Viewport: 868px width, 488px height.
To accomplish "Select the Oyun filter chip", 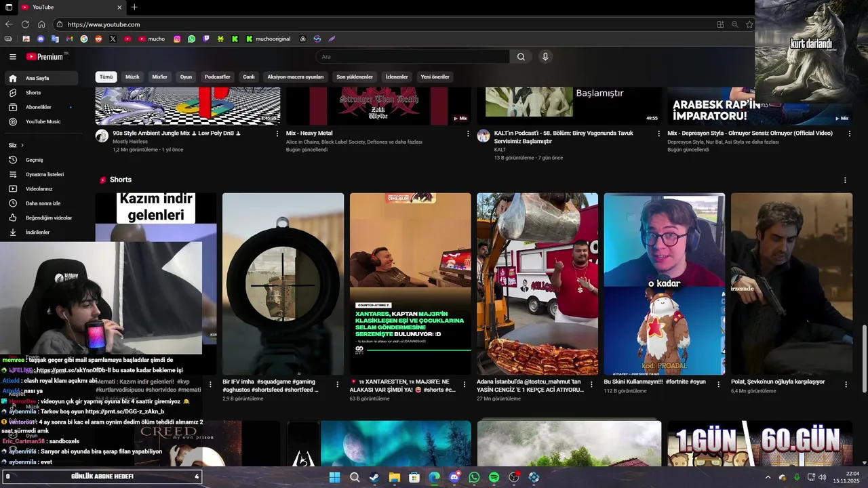I will point(186,77).
